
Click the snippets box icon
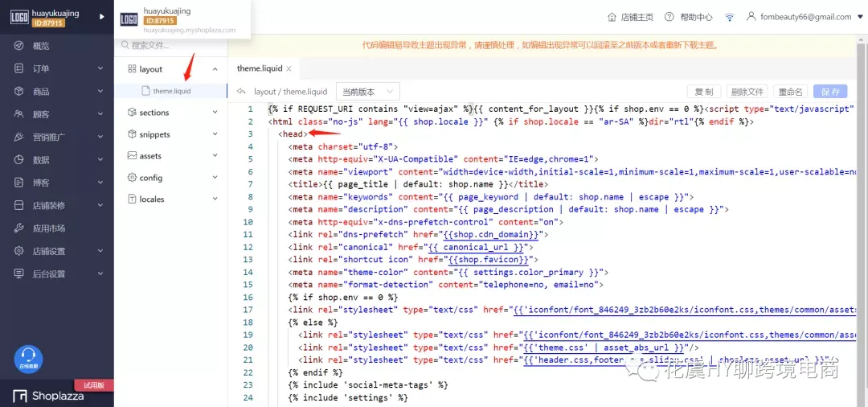132,134
